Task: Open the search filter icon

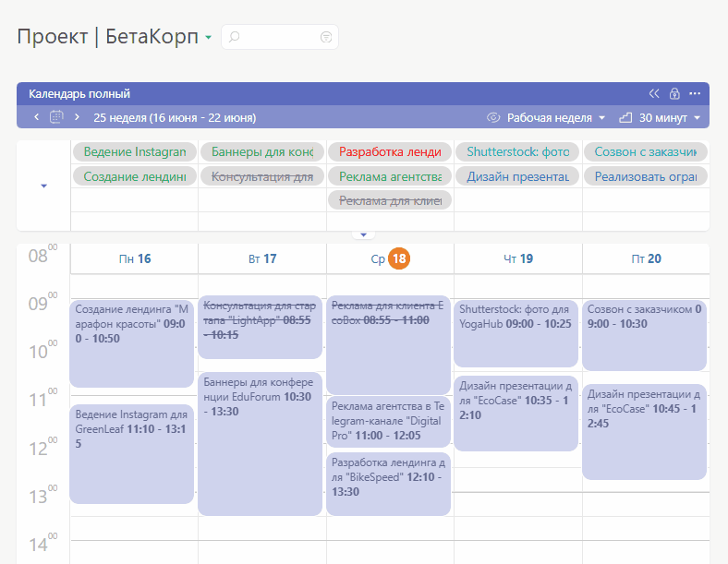Action: point(326,37)
